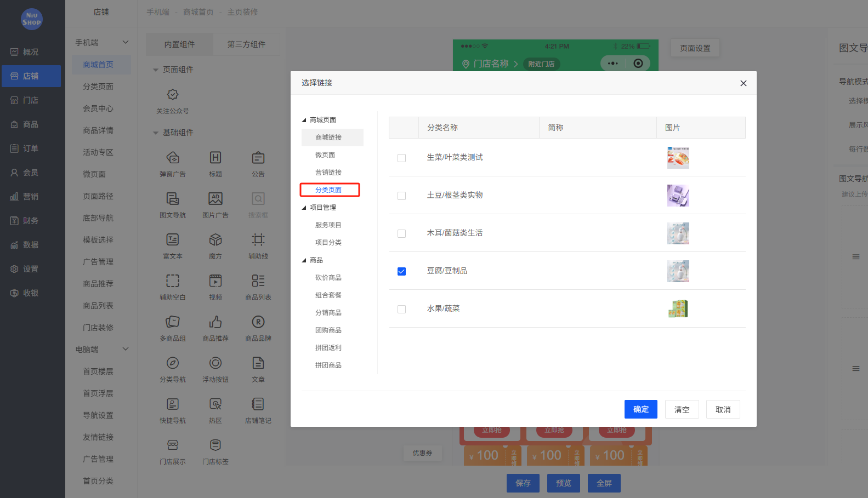Select the 辅助线 component icon
868x498 pixels.
click(x=258, y=239)
